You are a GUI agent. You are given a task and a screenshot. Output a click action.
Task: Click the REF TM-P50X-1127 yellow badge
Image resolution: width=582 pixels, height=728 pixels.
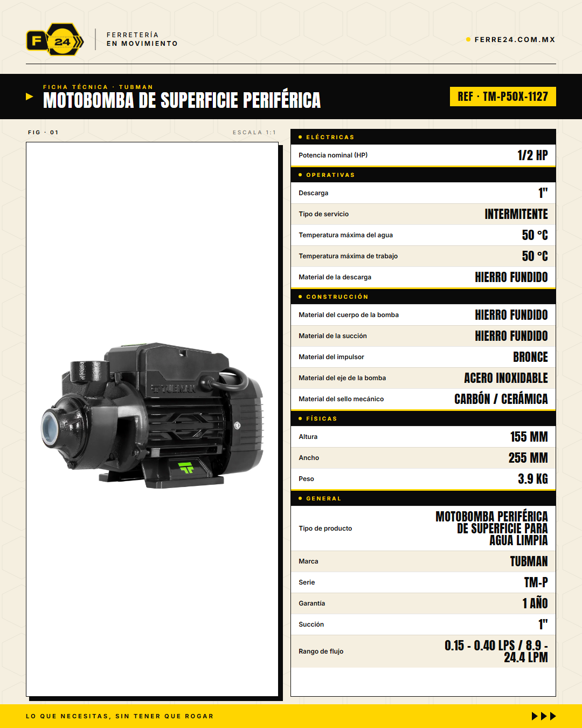click(x=503, y=97)
